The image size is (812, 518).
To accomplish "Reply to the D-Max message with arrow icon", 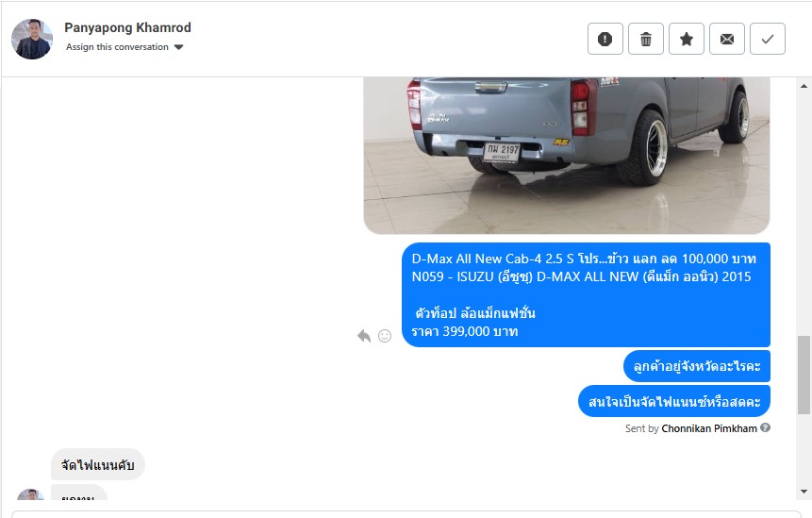I will coord(364,336).
